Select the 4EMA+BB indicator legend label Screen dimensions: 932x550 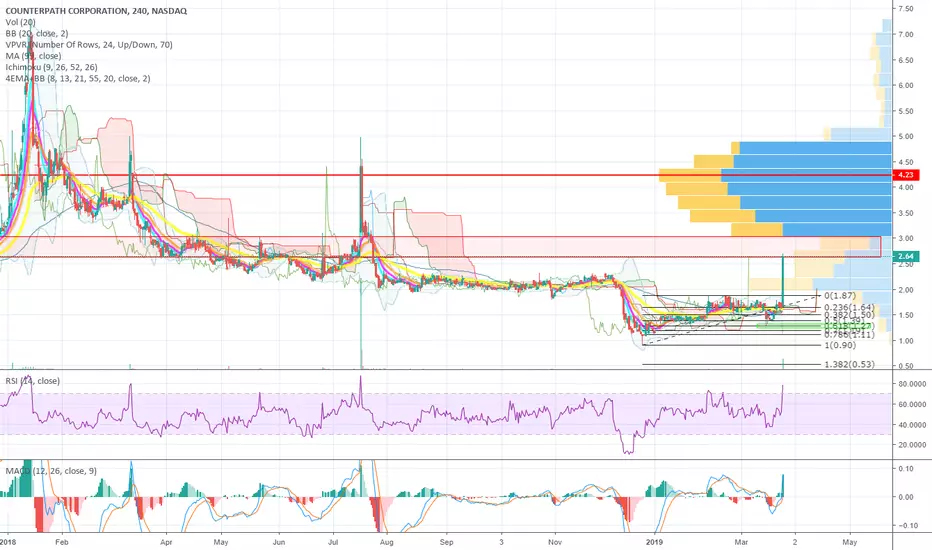(78, 78)
